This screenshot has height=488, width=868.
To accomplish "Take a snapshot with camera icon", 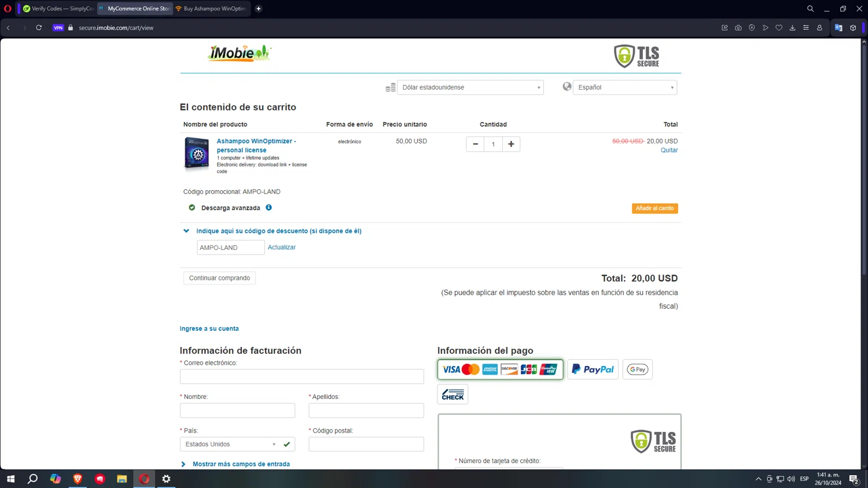I will click(x=738, y=28).
